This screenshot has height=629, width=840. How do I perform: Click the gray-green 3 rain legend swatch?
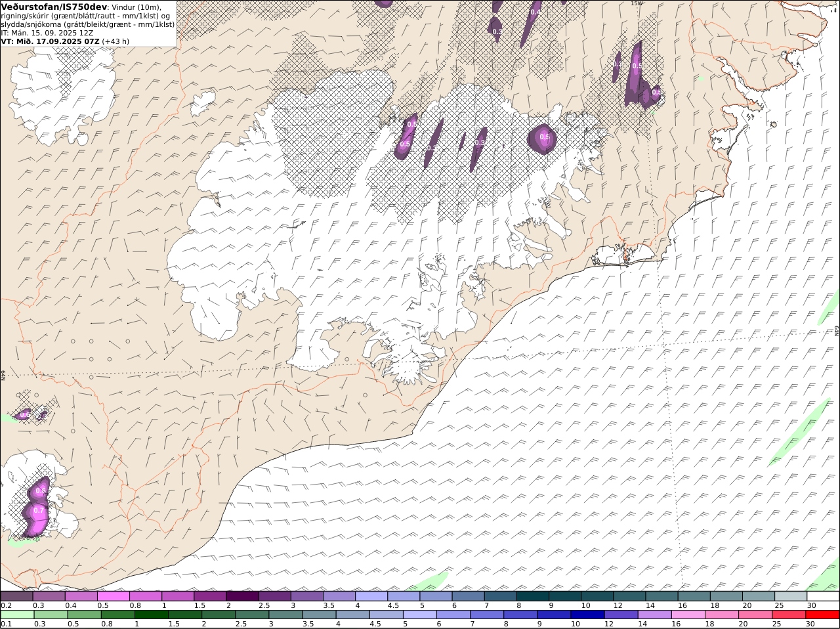[x=285, y=615]
